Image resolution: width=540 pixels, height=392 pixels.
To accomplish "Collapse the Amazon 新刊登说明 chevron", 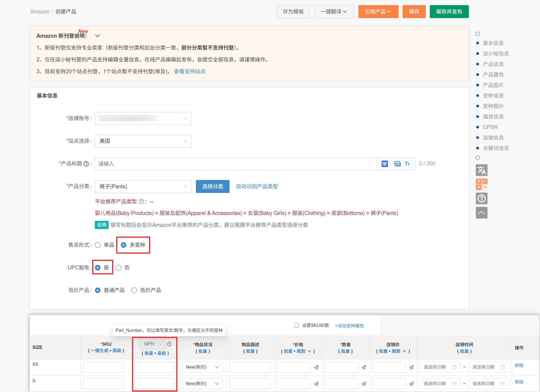I will click(98, 36).
